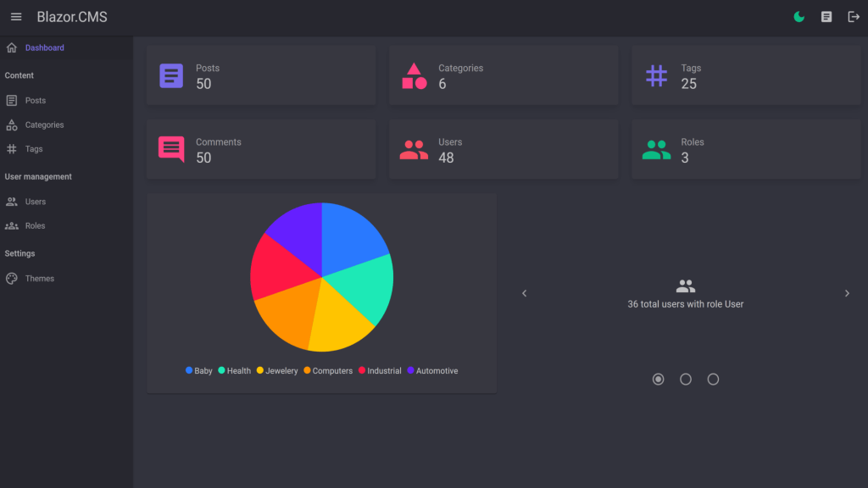Screen dimensions: 868x488
Task: Go to next carousel slide arrow
Action: pos(847,293)
